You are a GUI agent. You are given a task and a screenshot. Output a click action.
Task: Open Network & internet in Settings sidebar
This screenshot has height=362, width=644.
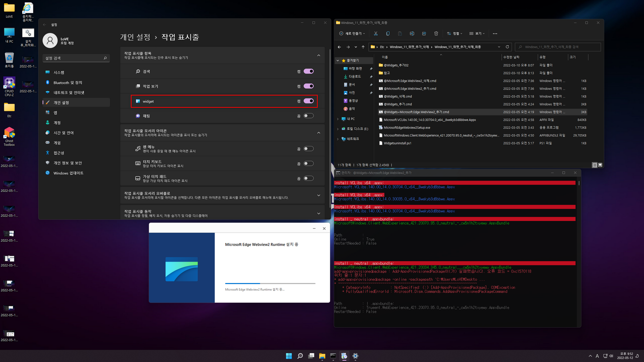coord(76,93)
